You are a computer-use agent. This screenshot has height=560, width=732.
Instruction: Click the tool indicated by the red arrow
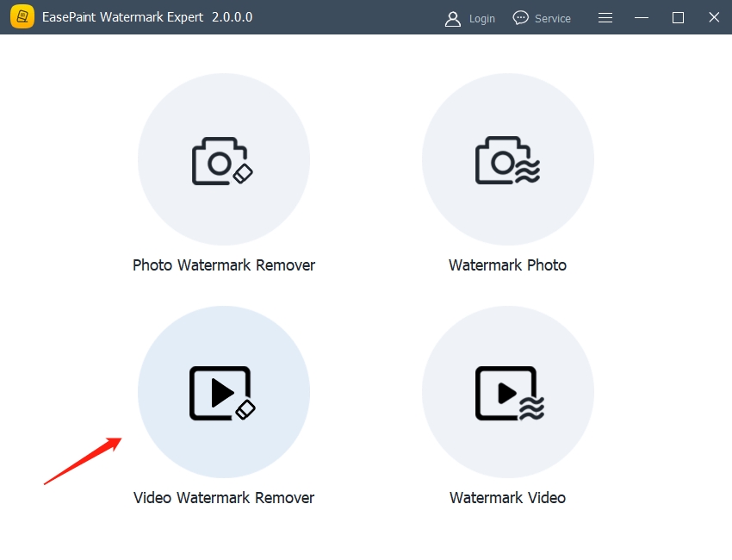tap(224, 392)
